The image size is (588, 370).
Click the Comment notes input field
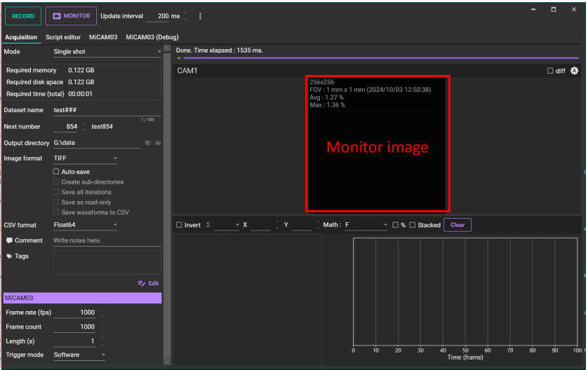(x=107, y=240)
